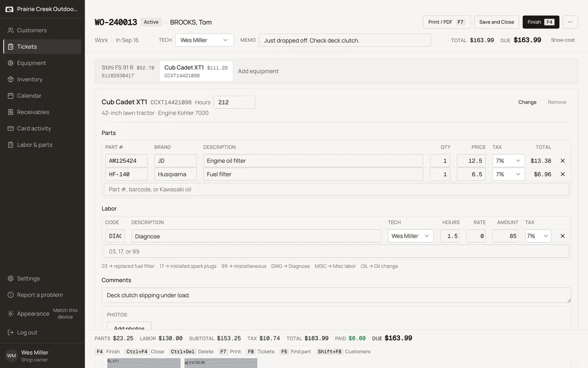Click the Labor & parts icon
Screen dimensions: 588x368
click(11, 145)
